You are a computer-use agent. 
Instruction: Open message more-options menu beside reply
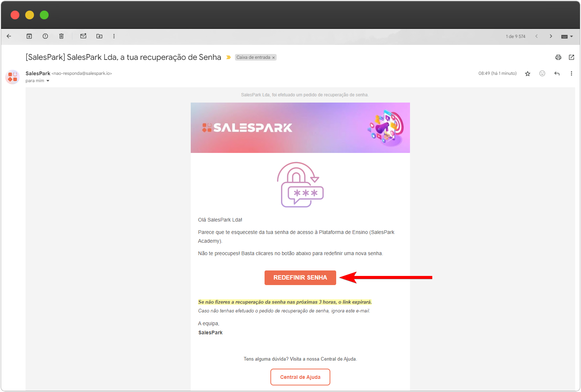pyautogui.click(x=571, y=73)
